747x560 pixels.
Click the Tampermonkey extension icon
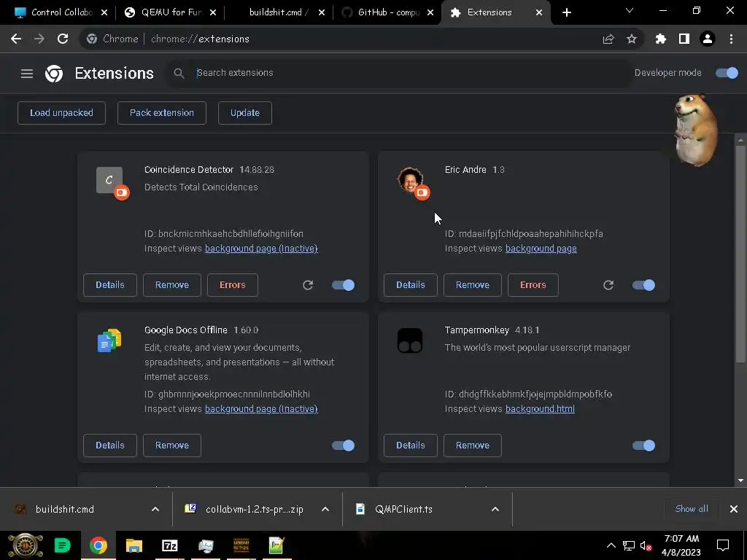(x=410, y=341)
